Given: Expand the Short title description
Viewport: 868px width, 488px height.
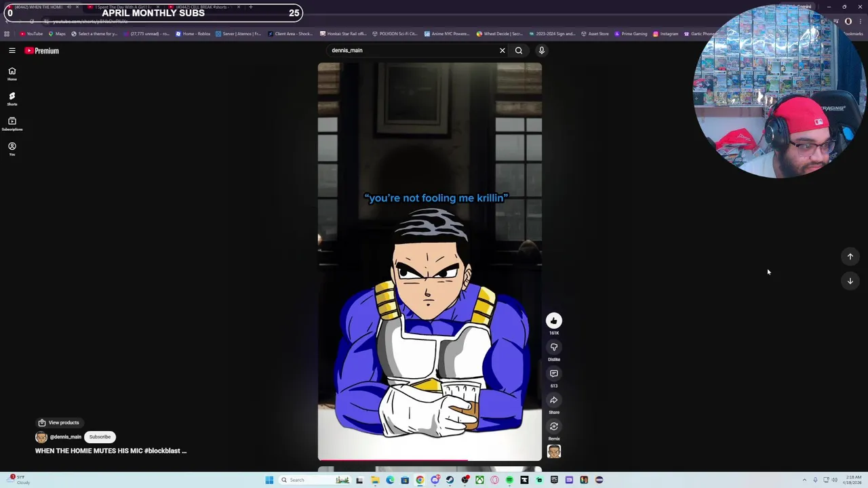Looking at the screenshot, I should click(111, 451).
